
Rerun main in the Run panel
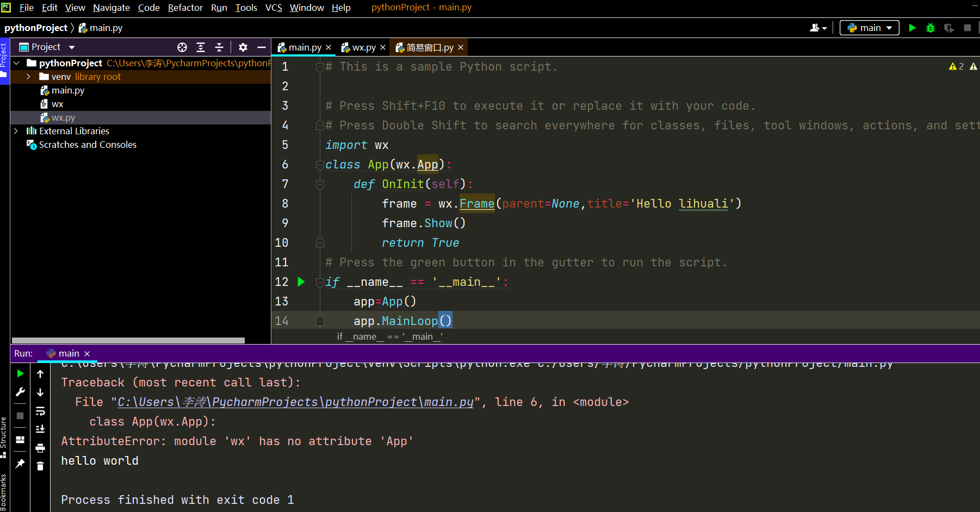20,373
